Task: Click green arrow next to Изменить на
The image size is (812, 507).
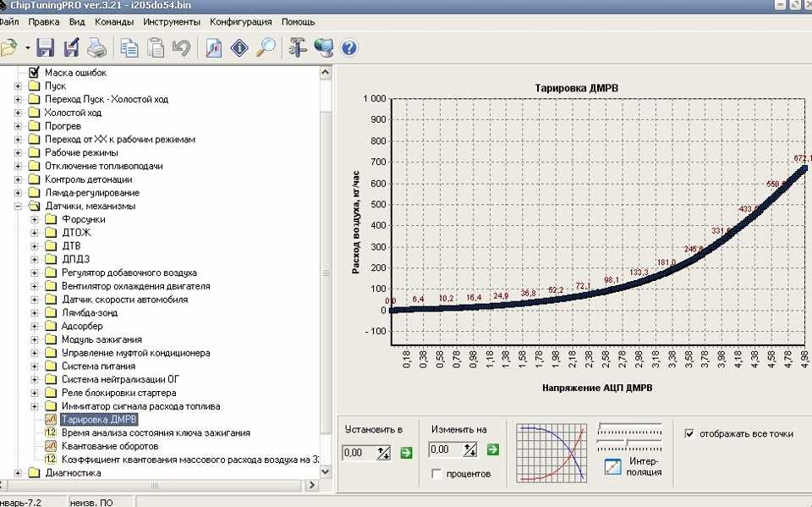Action: click(493, 449)
